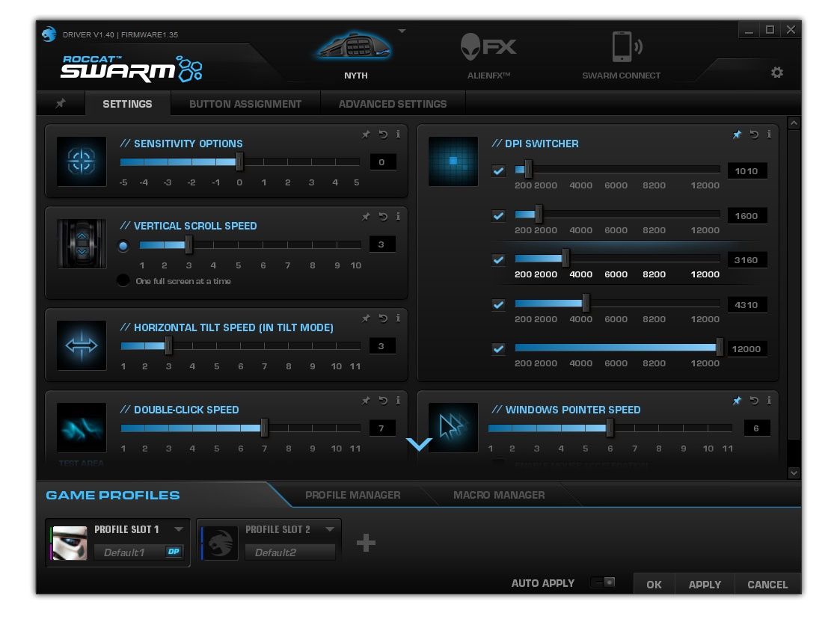Open settings gear at top right
Screen dimensions: 840x619
click(776, 73)
